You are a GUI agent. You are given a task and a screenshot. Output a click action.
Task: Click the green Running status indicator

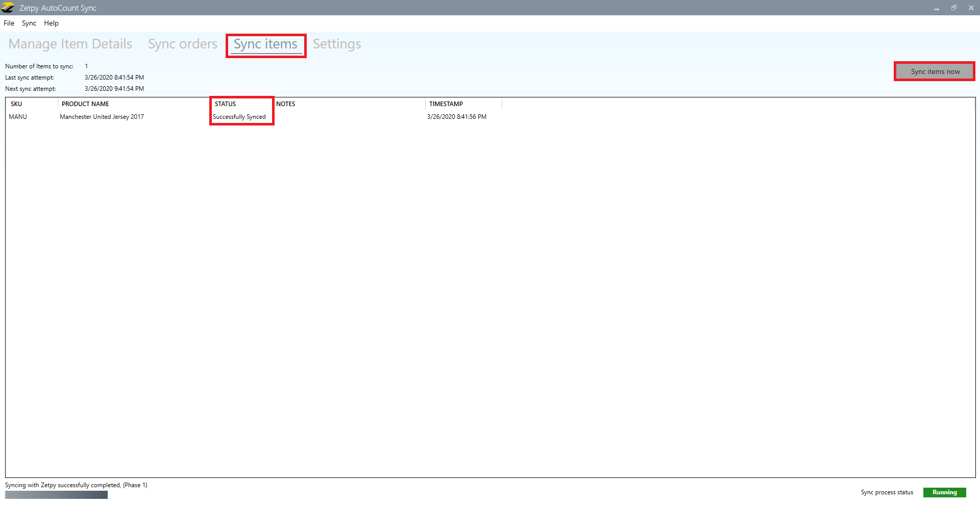[944, 492]
